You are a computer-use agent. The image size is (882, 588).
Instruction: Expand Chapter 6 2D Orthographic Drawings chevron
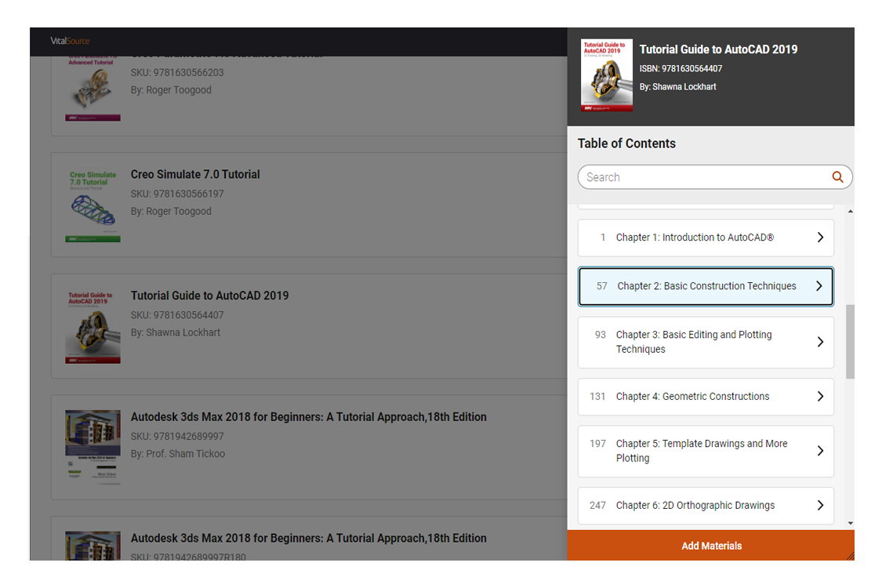coord(820,505)
